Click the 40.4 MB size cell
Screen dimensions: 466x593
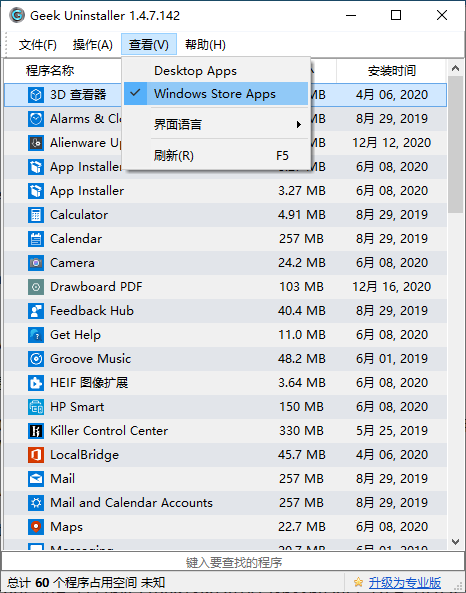point(301,310)
